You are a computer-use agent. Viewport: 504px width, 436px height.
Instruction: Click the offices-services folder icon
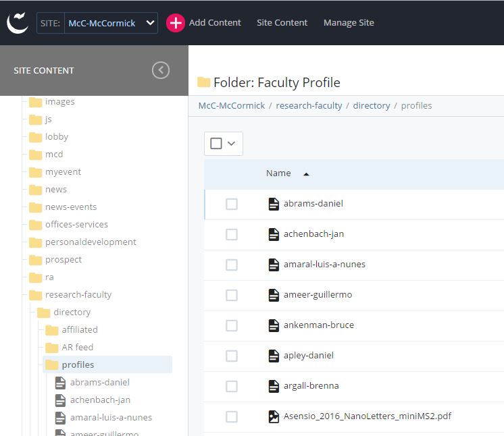(x=35, y=225)
